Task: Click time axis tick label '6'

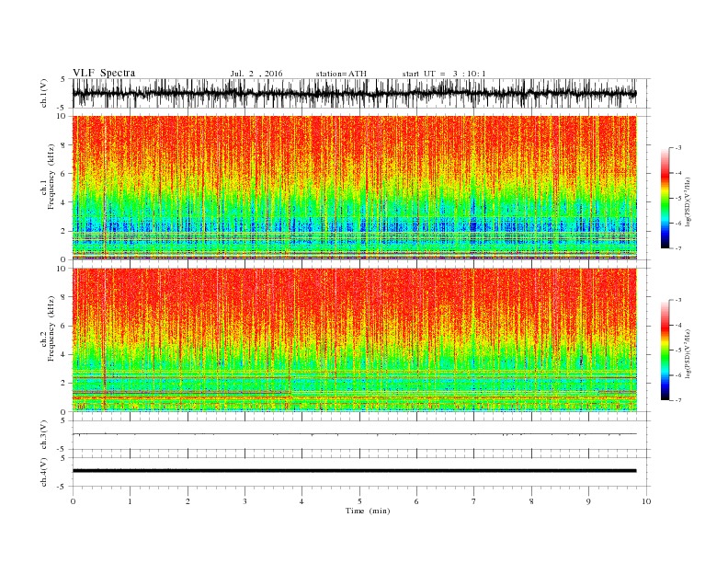Action: (x=416, y=501)
